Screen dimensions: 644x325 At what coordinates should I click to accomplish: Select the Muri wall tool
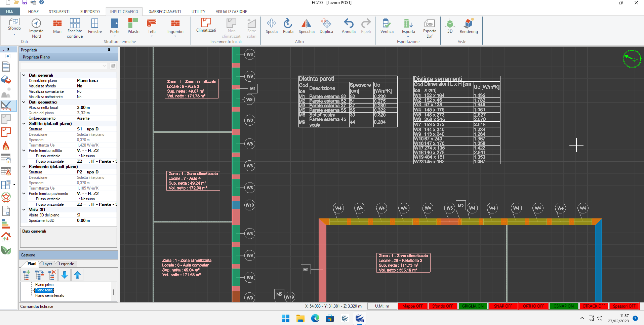57,26
